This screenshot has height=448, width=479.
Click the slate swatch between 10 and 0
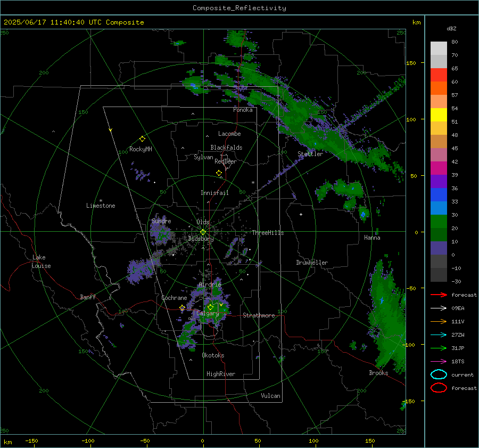tap(439, 248)
